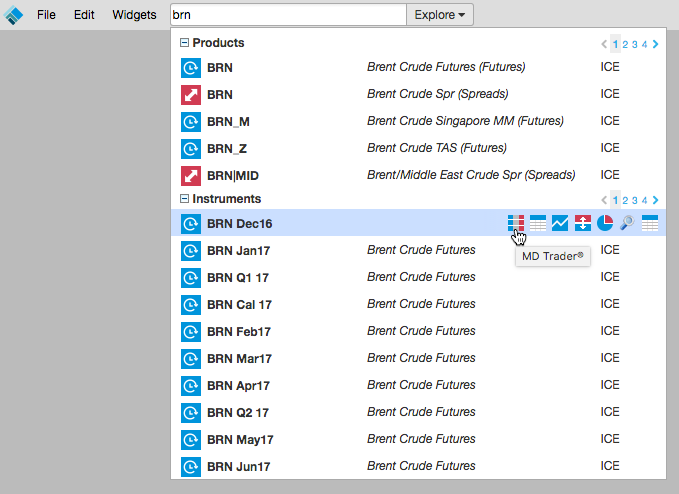Open the Explore dropdown

coord(440,15)
